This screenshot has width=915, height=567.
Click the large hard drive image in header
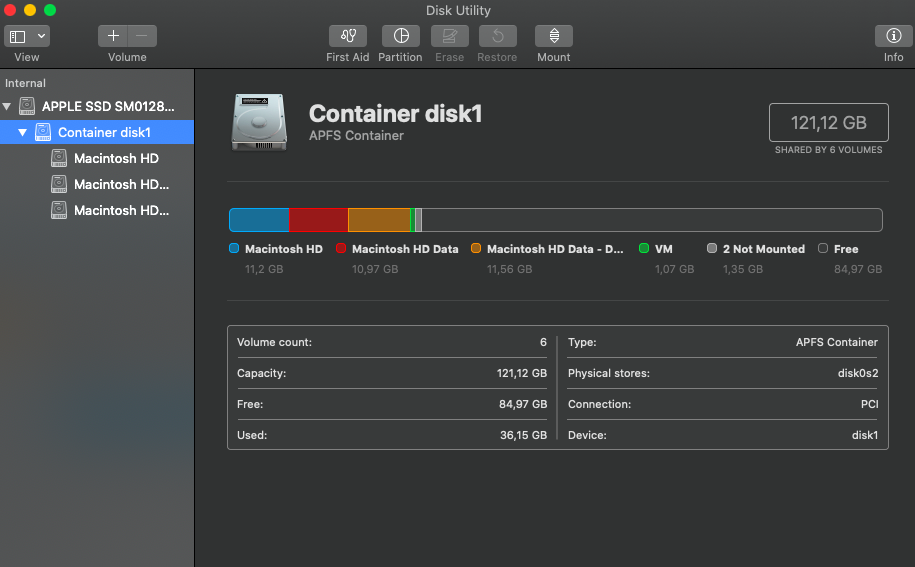pos(259,122)
